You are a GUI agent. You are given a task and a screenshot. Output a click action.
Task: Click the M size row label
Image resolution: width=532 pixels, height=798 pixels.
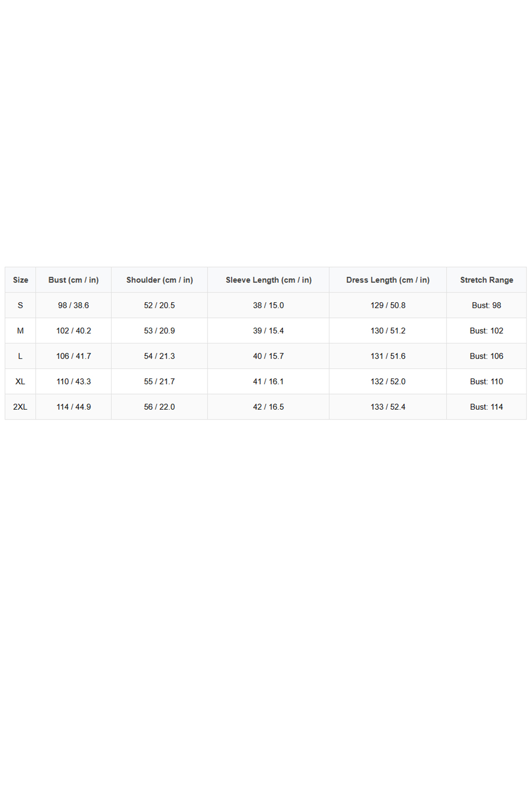pyautogui.click(x=21, y=331)
